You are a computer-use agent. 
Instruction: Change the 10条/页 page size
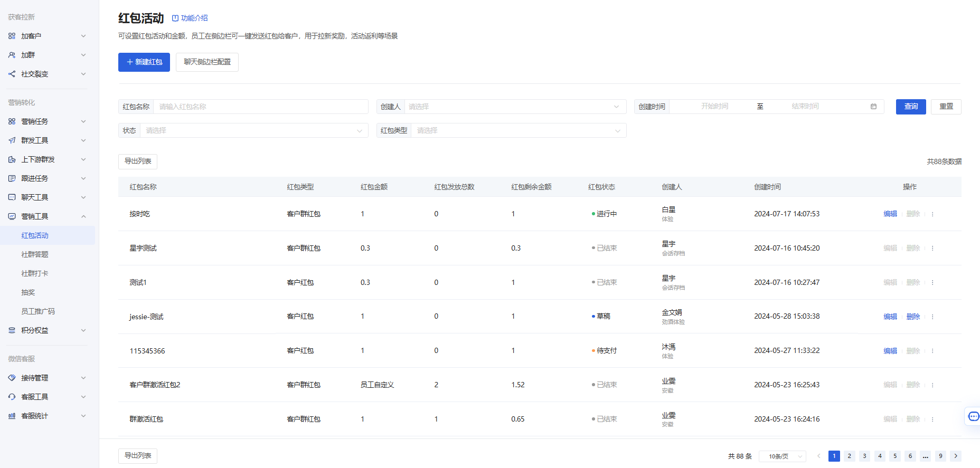(x=782, y=456)
